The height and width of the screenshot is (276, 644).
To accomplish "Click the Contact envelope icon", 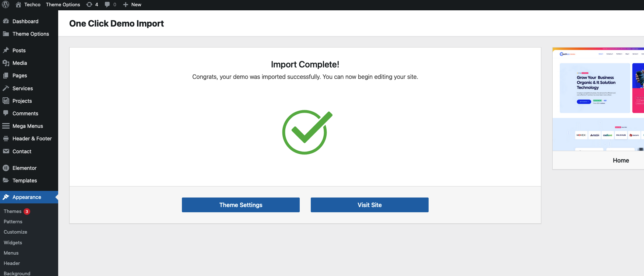I will click(6, 151).
